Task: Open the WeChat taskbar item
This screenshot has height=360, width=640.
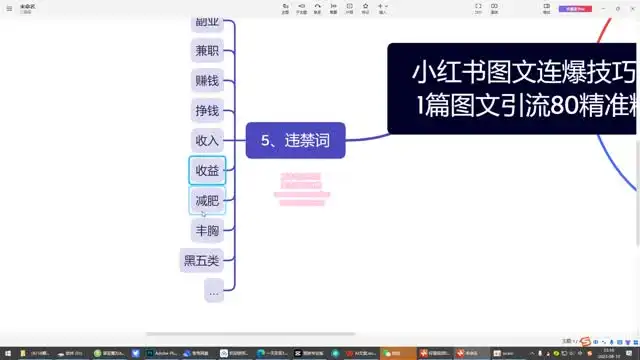Action: click(x=398, y=353)
